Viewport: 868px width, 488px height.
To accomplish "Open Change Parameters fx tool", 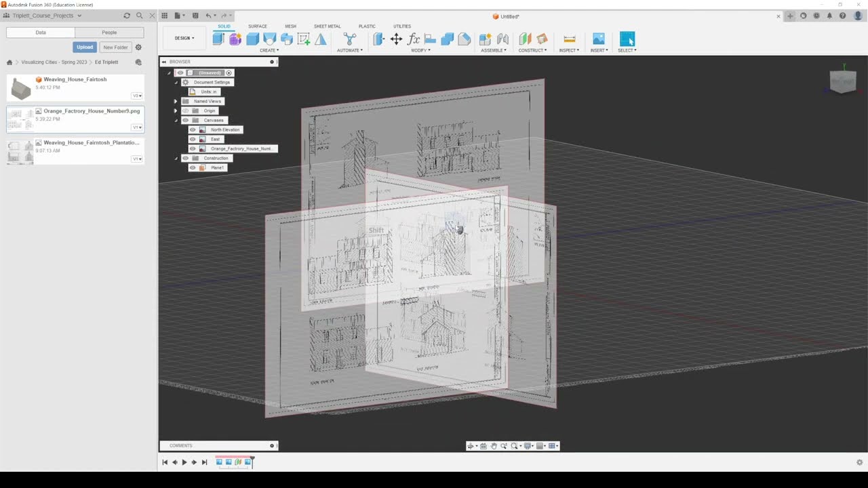I will pos(414,39).
